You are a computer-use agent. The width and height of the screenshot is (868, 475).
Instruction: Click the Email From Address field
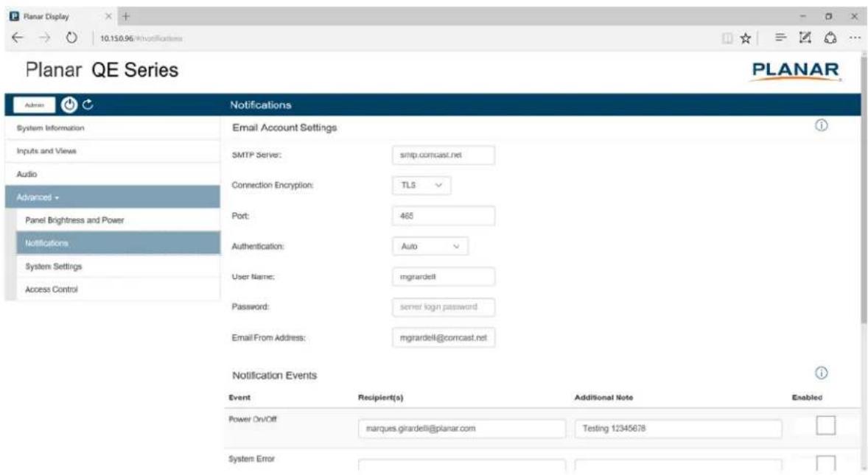(444, 337)
